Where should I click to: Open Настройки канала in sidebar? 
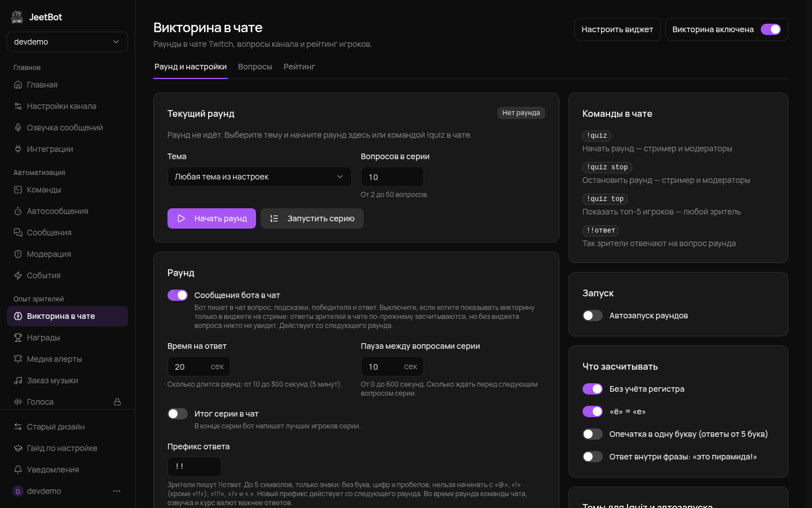click(x=67, y=106)
